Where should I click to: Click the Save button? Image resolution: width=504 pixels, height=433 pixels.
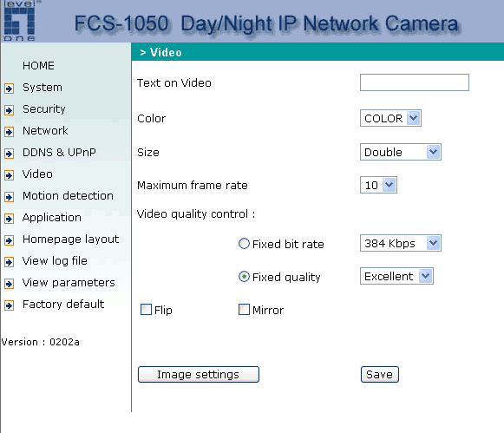pyautogui.click(x=380, y=375)
